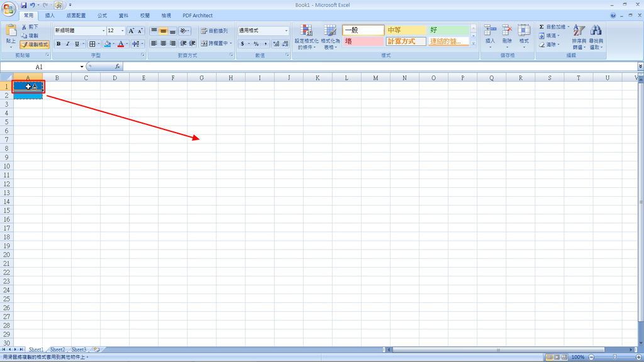Click the Decrease Decimal icon

click(x=285, y=44)
